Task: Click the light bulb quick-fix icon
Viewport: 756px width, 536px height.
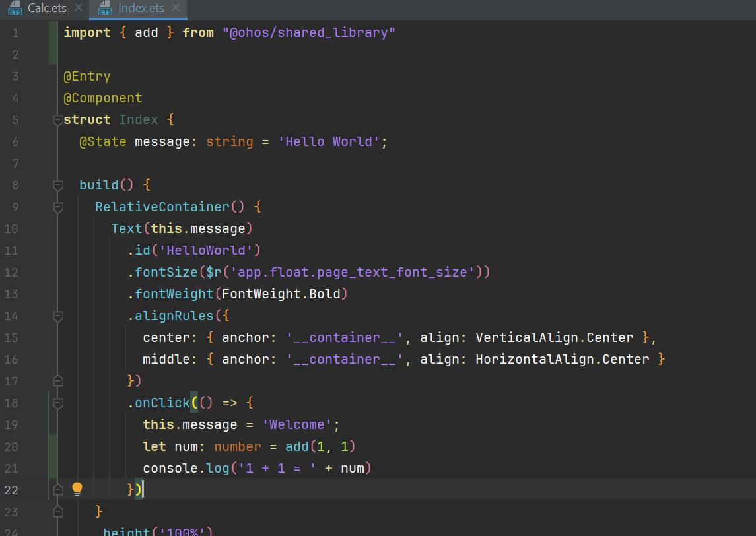Action: click(x=77, y=489)
